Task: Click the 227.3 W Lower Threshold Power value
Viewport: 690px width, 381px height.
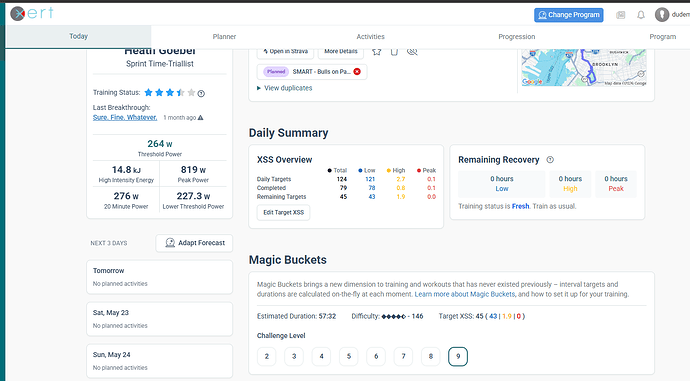Action: [x=193, y=196]
